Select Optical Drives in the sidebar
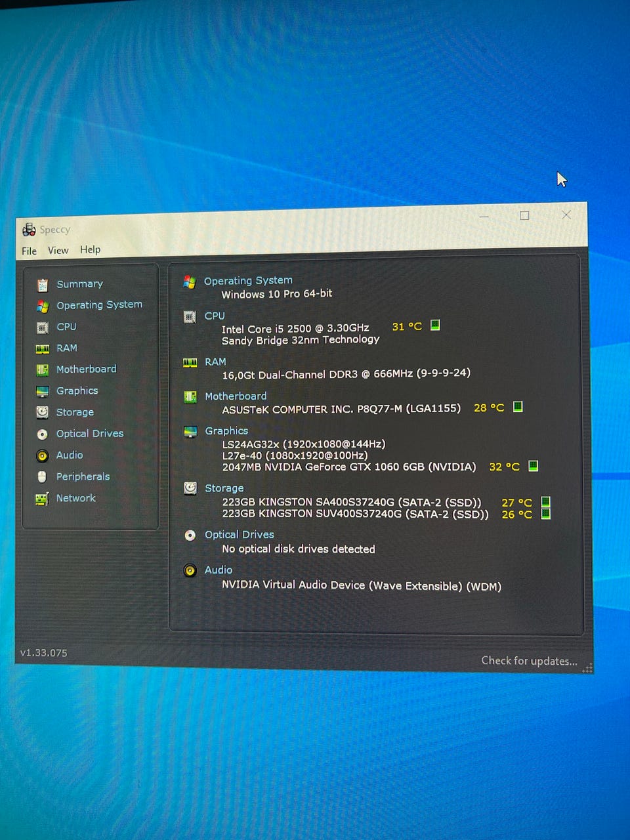 point(90,434)
